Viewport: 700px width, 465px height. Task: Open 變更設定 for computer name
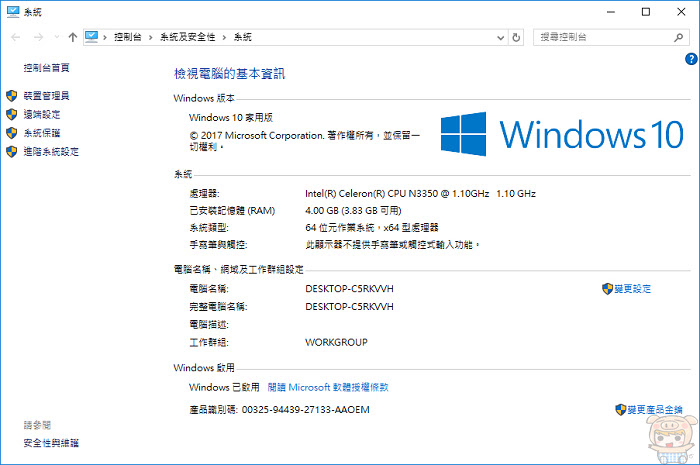click(627, 289)
